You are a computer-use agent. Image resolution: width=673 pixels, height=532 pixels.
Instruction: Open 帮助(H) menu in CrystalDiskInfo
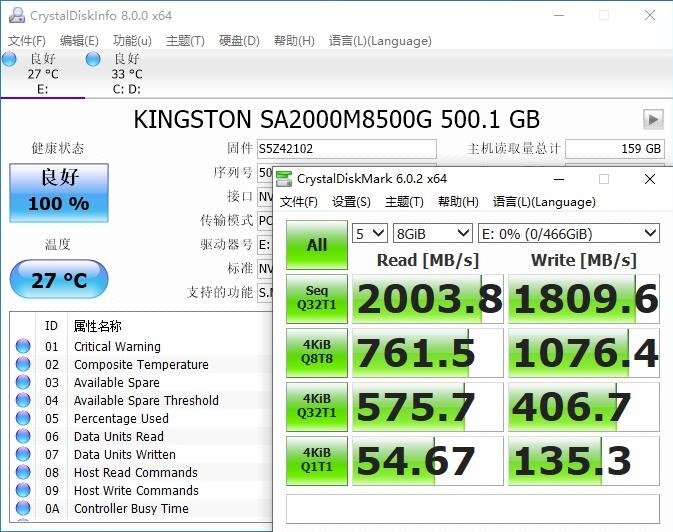point(294,41)
